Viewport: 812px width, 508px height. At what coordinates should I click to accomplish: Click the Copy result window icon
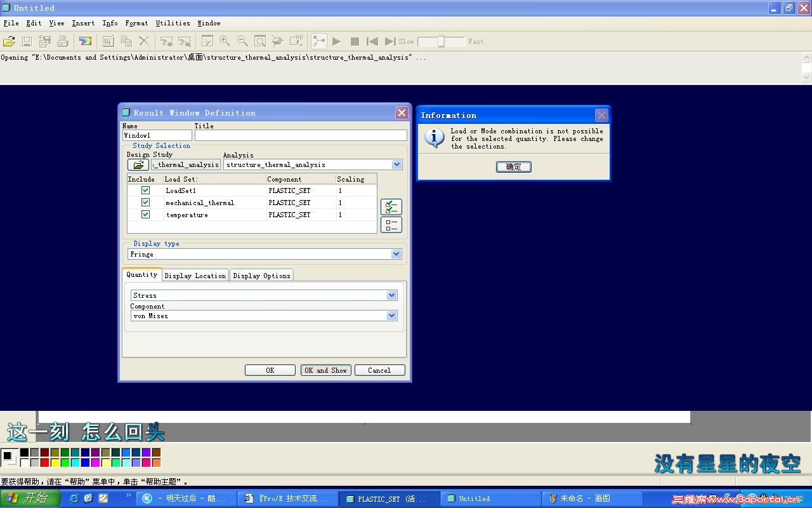click(126, 41)
